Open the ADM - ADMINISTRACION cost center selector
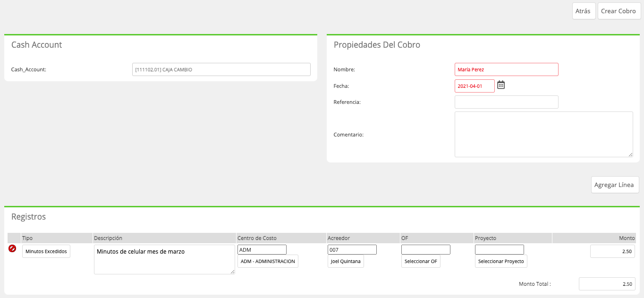Screen dimensions: 644x298 pyautogui.click(x=268, y=261)
